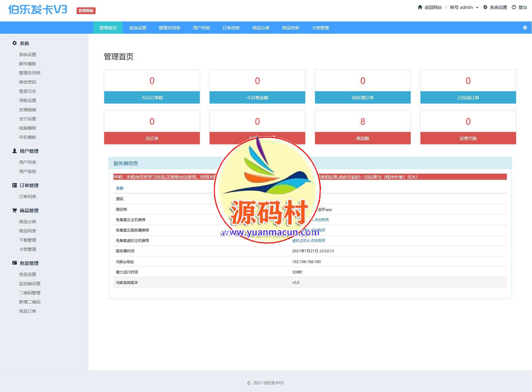Open 邮件模板 in the sidebar
This screenshot has width=532, height=392.
(28, 64)
